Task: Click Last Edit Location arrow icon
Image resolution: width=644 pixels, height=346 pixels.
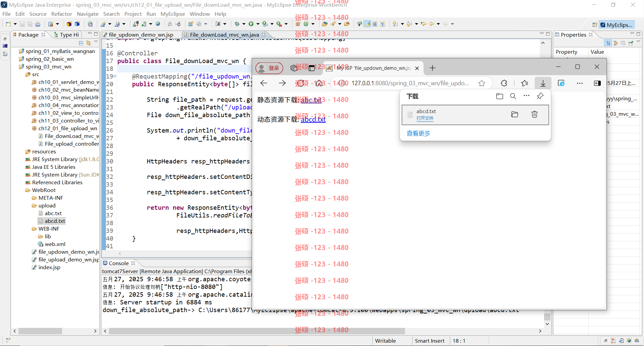Action: click(x=423, y=24)
